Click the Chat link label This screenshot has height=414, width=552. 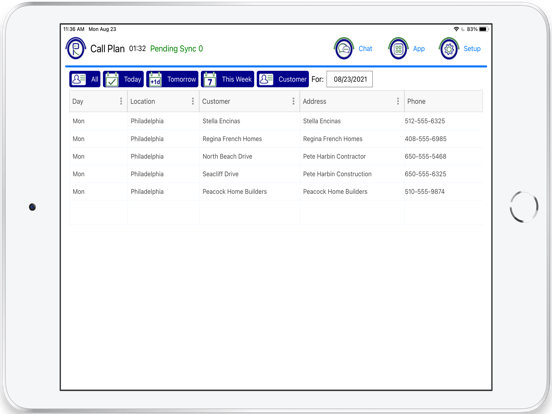tap(365, 49)
